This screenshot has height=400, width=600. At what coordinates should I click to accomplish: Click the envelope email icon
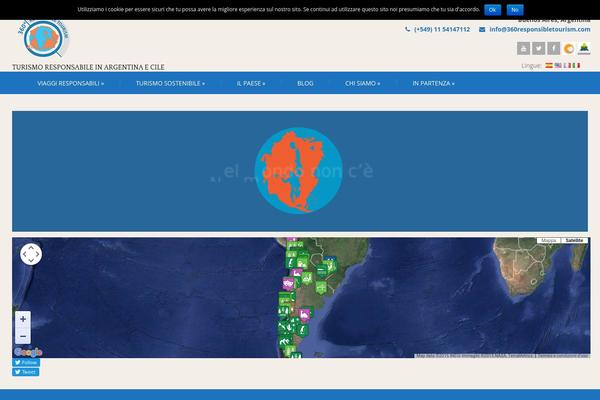pyautogui.click(x=482, y=29)
